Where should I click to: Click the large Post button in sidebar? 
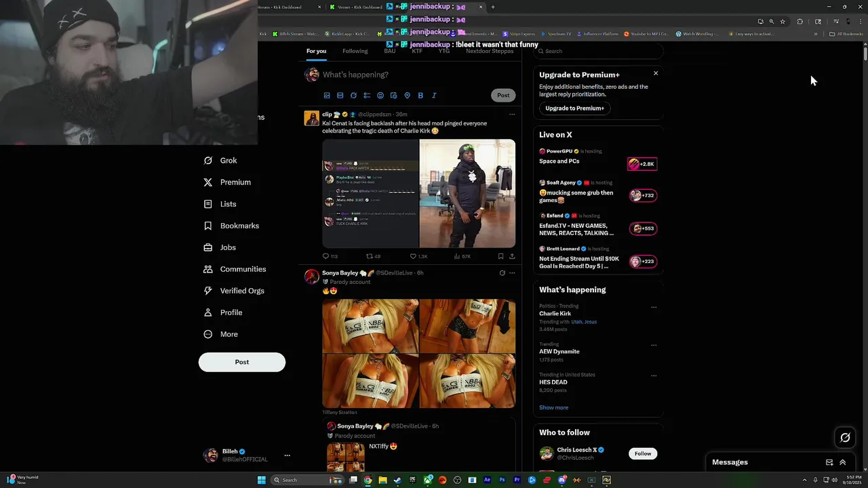242,362
